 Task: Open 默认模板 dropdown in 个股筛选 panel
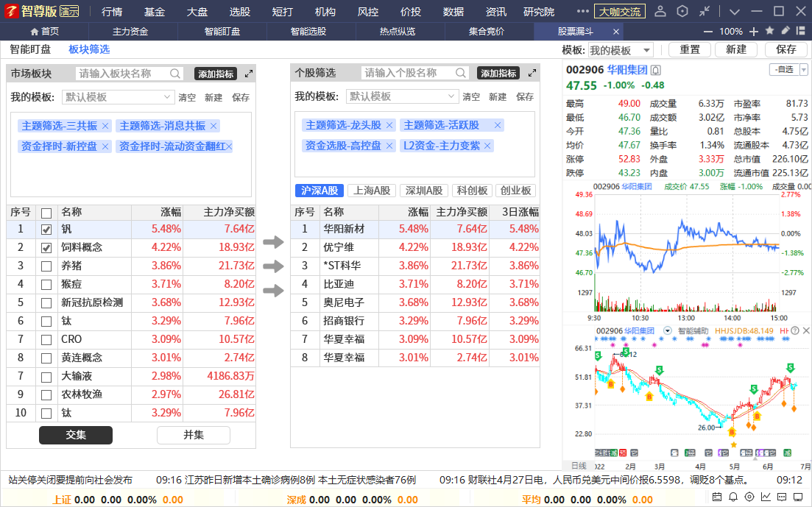pyautogui.click(x=402, y=96)
